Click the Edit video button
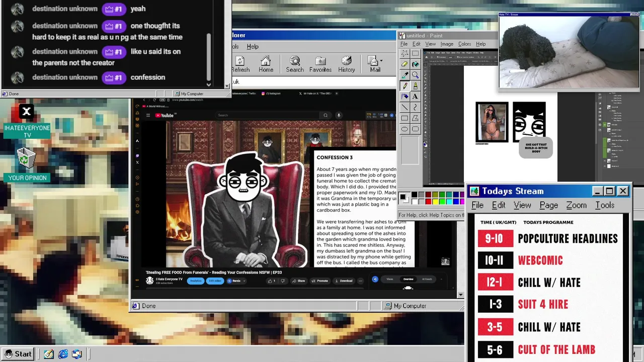The image size is (644, 362). pos(215,281)
